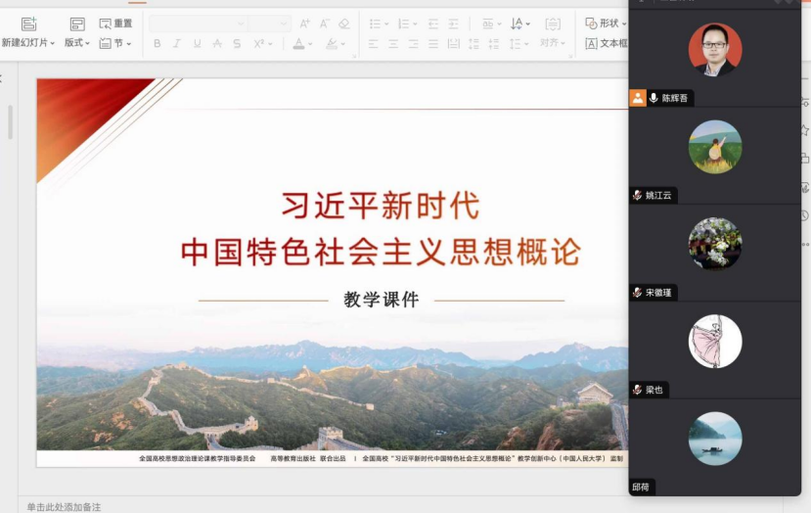Click the muted mic icon beside 姚江云

(638, 196)
